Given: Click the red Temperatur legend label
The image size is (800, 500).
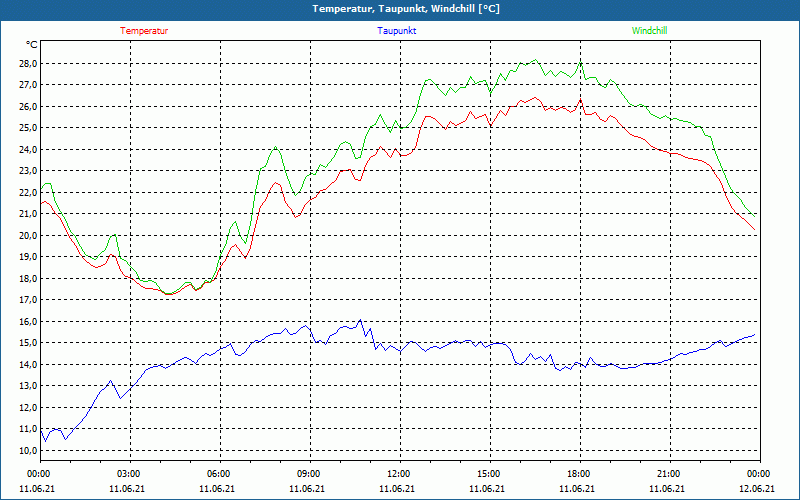Looking at the screenshot, I should pos(144,31).
